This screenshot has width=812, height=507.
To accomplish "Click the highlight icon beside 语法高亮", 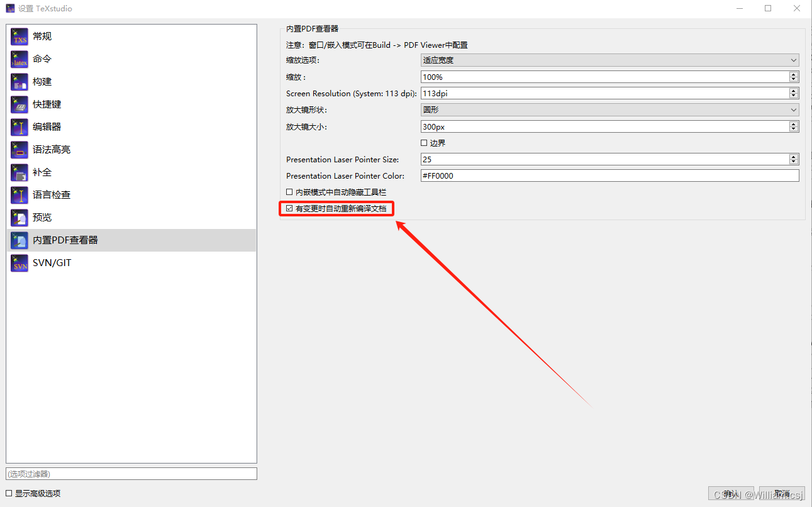I will pos(19,150).
